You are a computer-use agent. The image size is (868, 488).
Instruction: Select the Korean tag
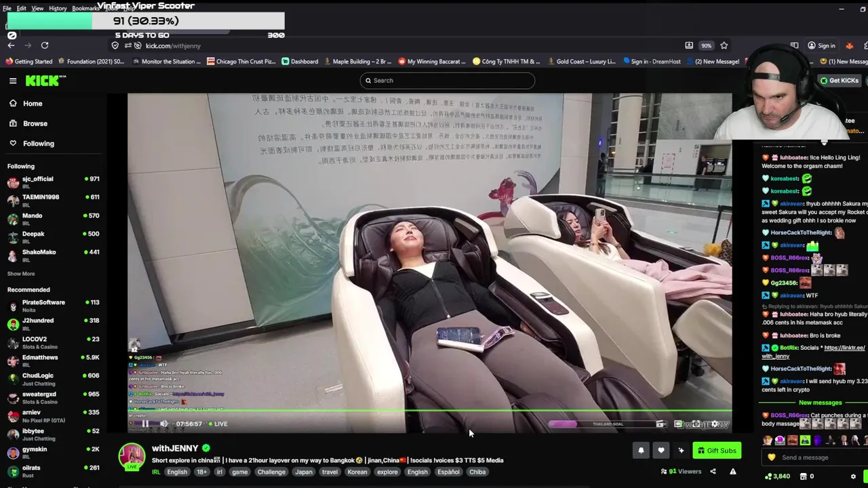pyautogui.click(x=357, y=472)
